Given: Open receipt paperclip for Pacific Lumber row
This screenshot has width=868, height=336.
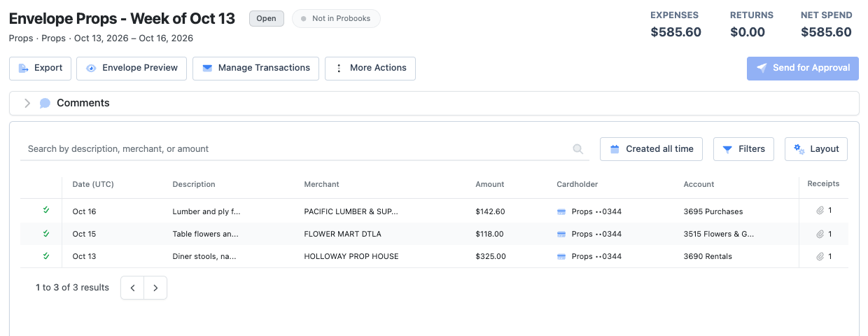Looking at the screenshot, I should pos(820,211).
